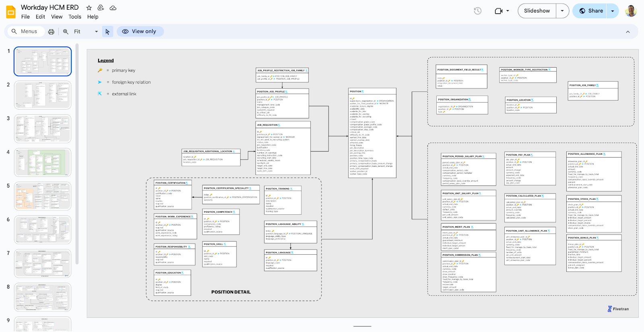Viewport: 644px width, 332px height.
Task: Star the Workday HCM ERD document
Action: coord(89,8)
